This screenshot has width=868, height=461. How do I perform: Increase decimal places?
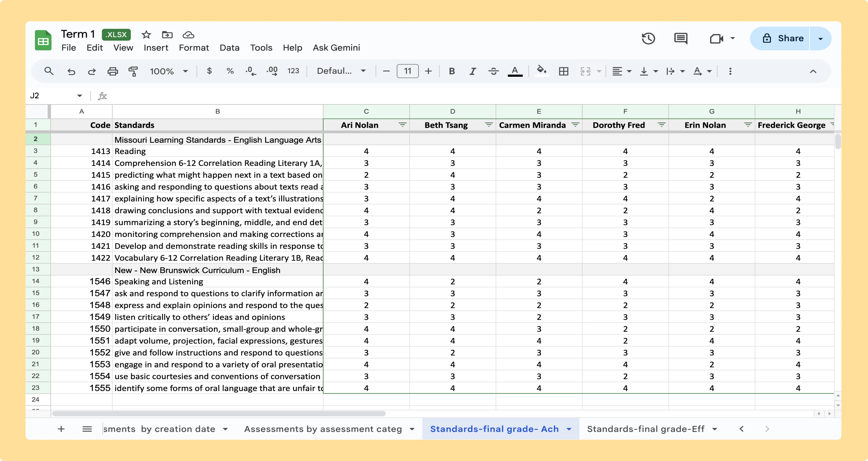point(272,71)
